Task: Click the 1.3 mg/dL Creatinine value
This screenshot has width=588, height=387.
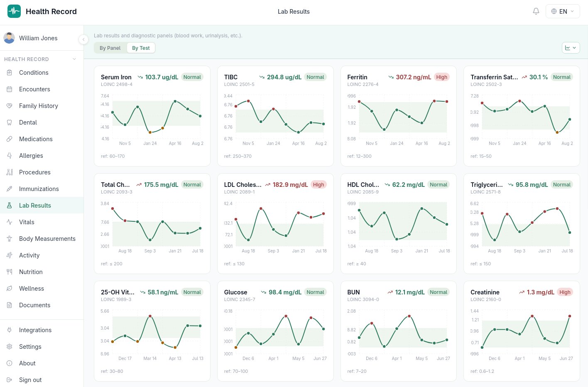Action: [540, 292]
